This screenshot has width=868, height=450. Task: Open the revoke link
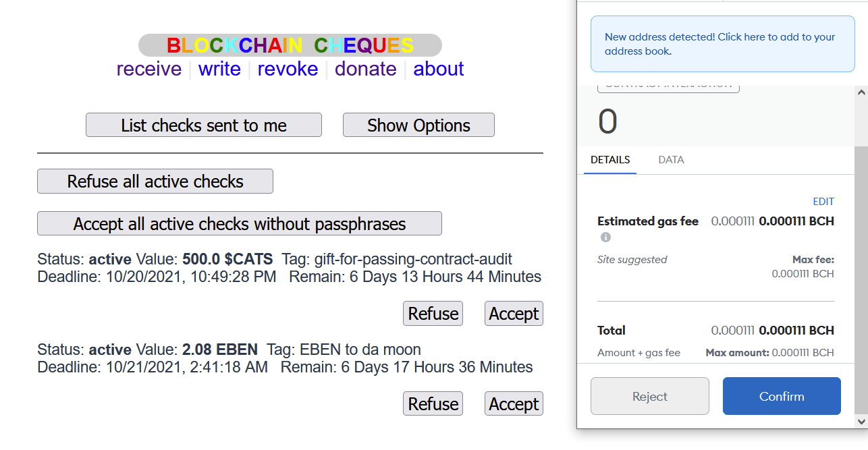[288, 69]
